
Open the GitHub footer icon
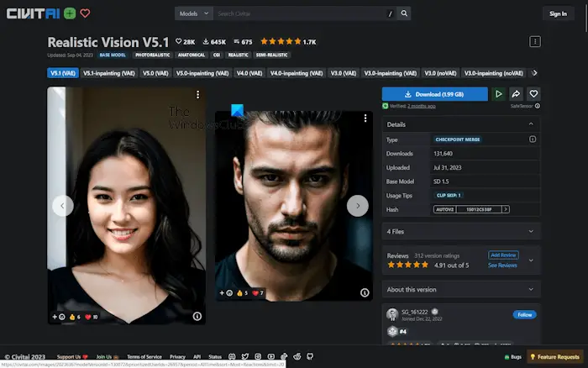tap(310, 356)
